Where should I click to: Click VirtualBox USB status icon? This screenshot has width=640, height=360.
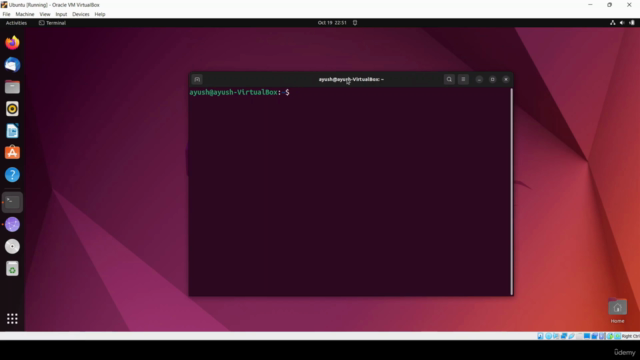[x=571, y=336]
